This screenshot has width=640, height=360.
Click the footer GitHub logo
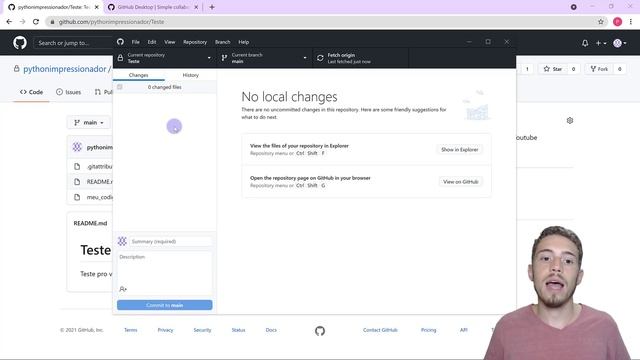pyautogui.click(x=320, y=331)
